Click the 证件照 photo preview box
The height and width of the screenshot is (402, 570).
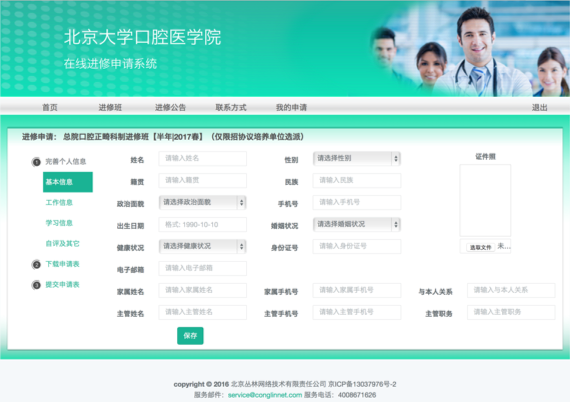(485, 200)
